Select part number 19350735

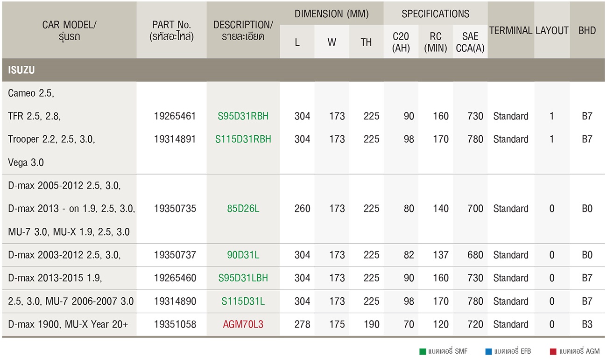pyautogui.click(x=175, y=209)
